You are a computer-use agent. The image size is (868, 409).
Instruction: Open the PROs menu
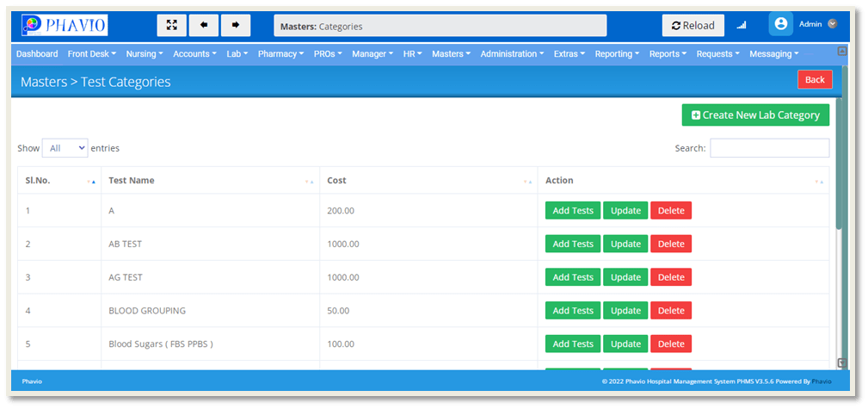(x=328, y=53)
